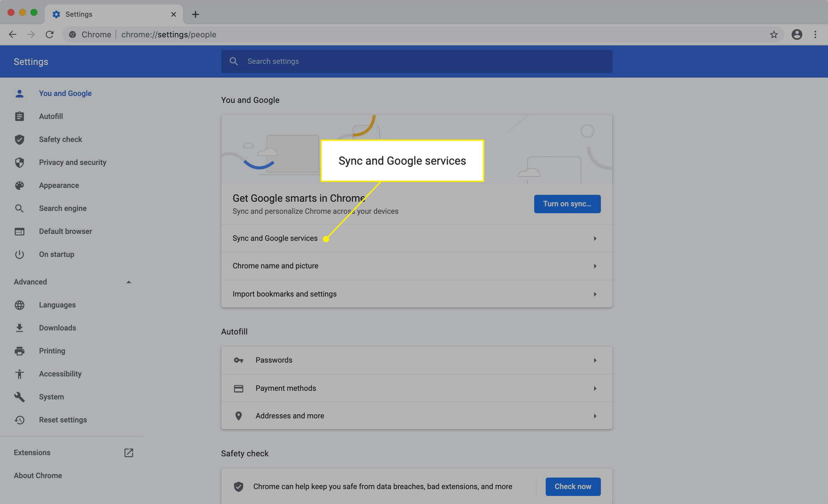The height and width of the screenshot is (504, 828).
Task: Close the Settings tab
Action: (173, 14)
